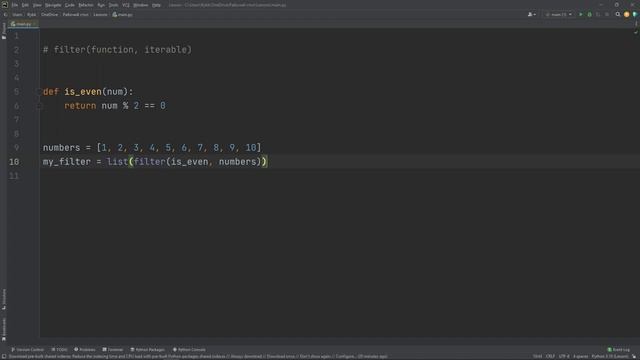Select the main.py editor tab
Image resolution: width=640 pixels, height=360 pixels.
(x=22, y=24)
